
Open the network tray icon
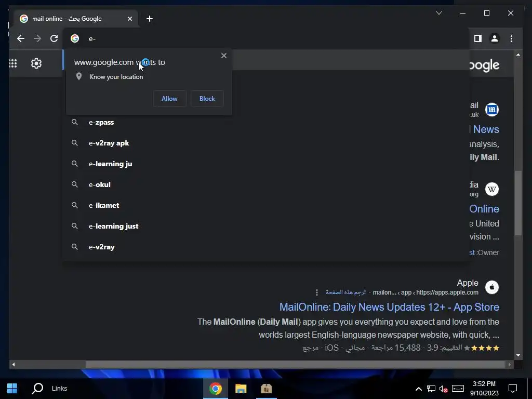pyautogui.click(x=431, y=389)
